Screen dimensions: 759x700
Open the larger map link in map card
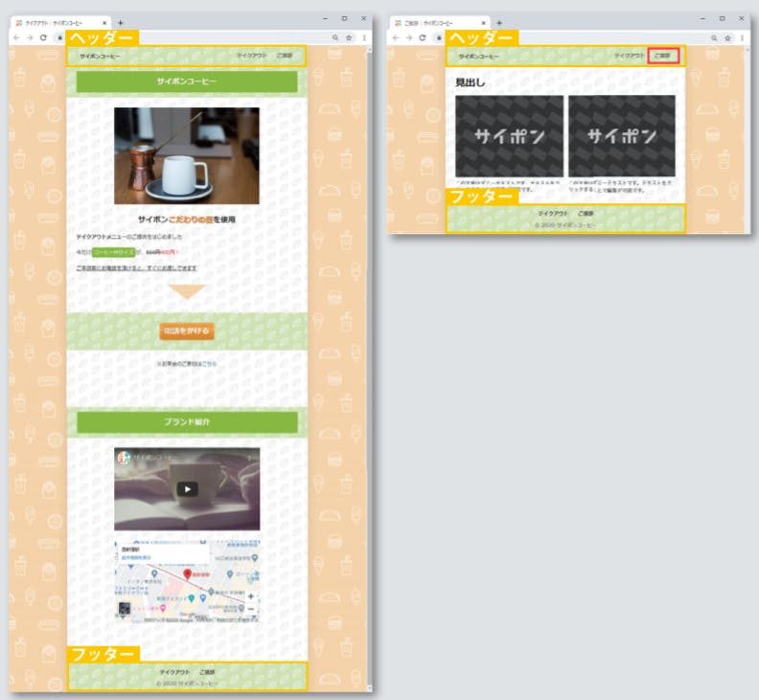pyautogui.click(x=135, y=557)
